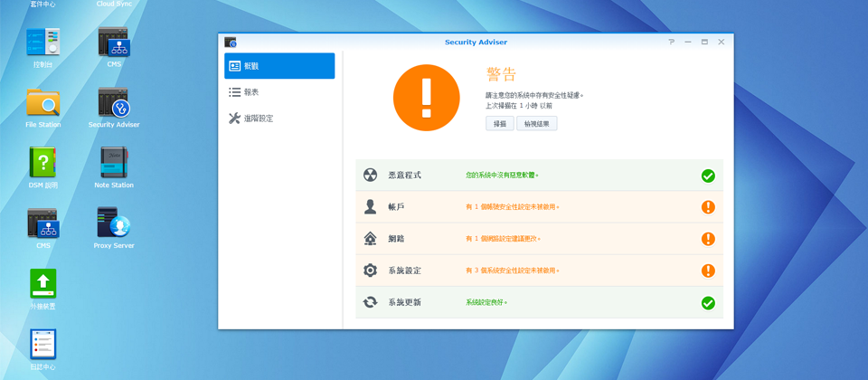Close the Security Adviser window

tap(722, 43)
